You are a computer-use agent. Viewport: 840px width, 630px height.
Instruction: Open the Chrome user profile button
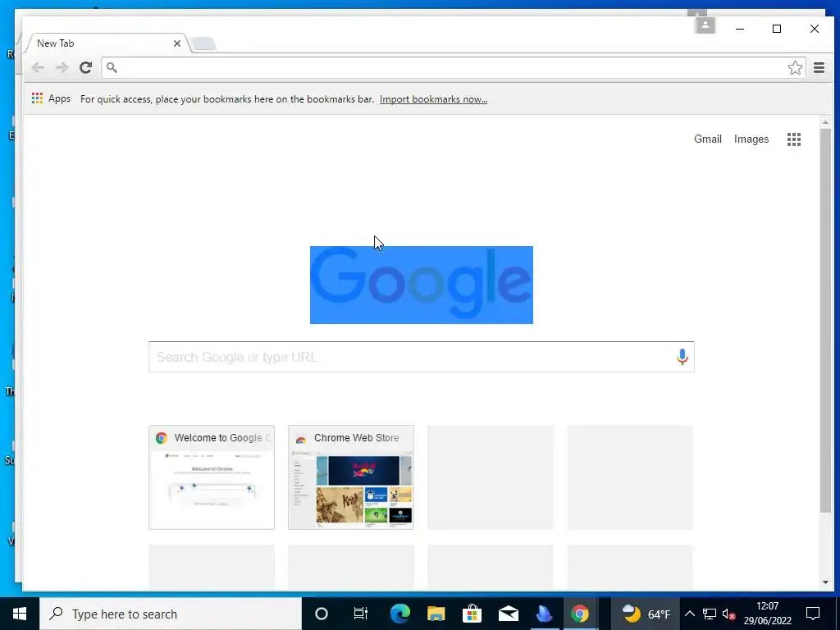pos(705,25)
